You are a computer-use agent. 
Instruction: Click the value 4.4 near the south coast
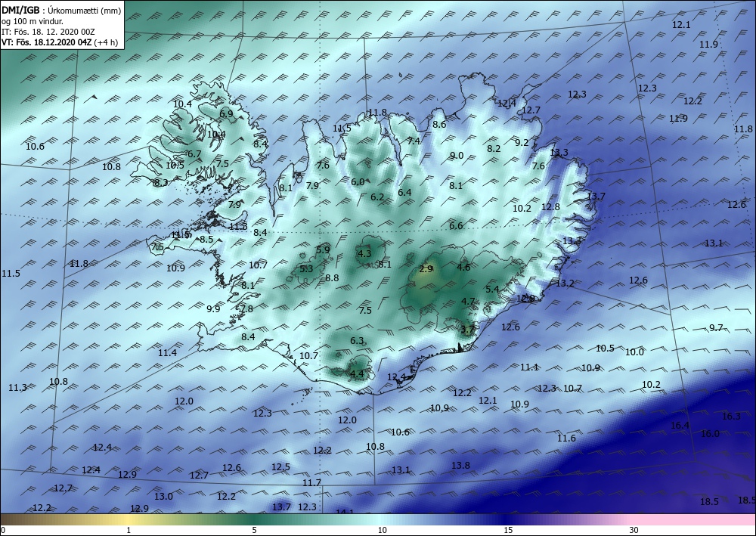click(357, 373)
